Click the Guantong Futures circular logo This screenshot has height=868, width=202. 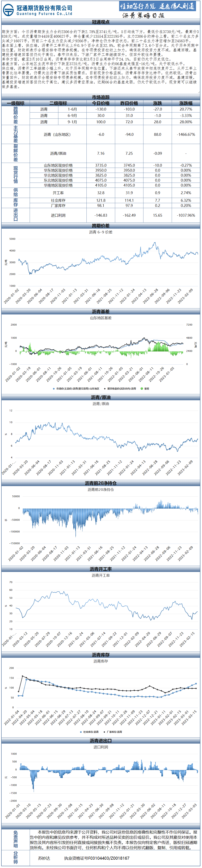[8, 10]
